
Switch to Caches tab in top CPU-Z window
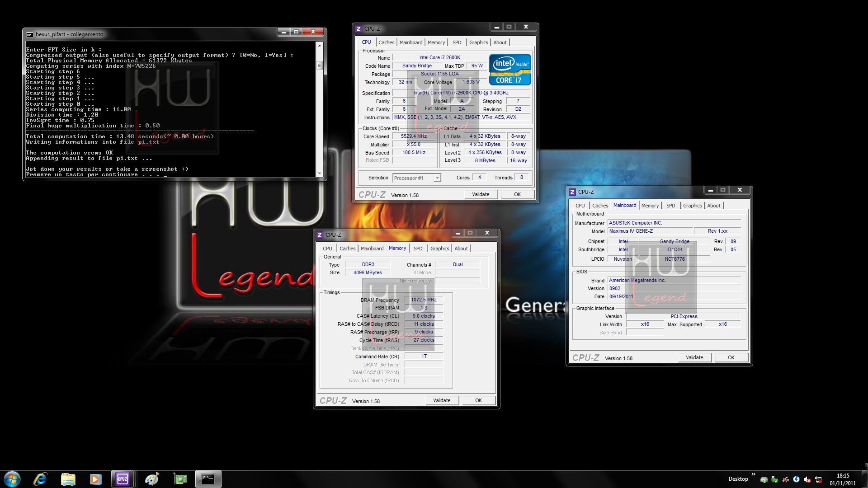click(x=386, y=42)
